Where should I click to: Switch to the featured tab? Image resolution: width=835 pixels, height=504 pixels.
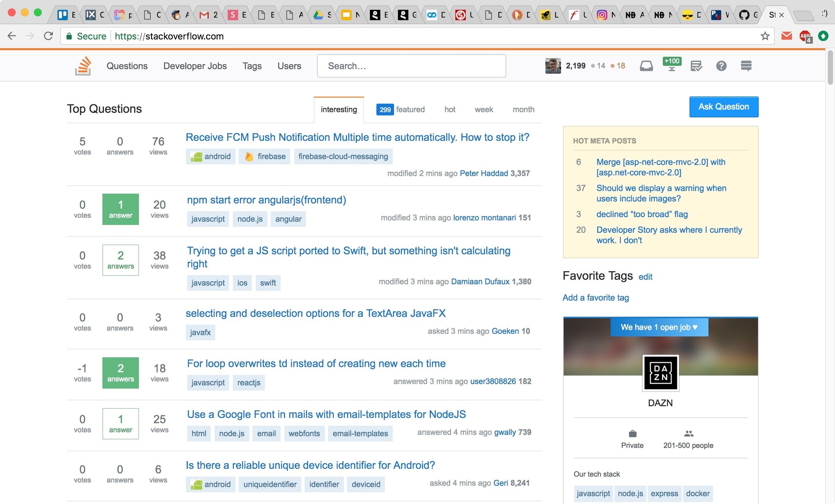pos(401,109)
